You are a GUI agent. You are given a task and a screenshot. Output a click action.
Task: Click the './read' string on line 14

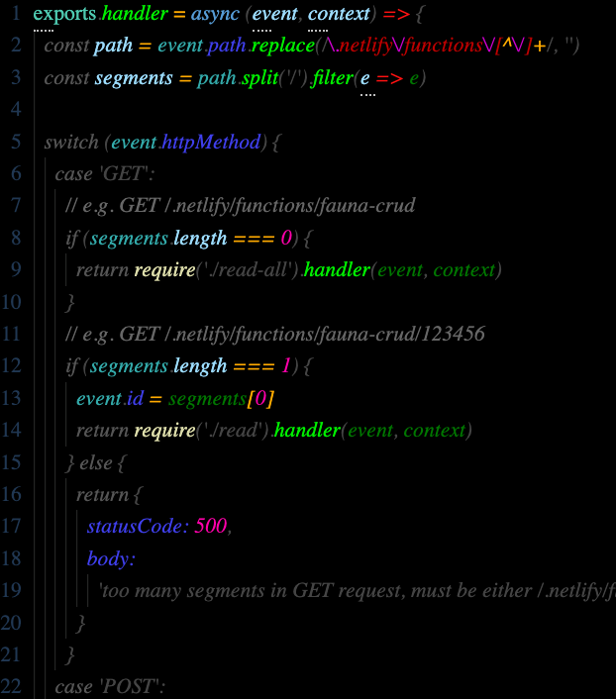click(x=233, y=431)
